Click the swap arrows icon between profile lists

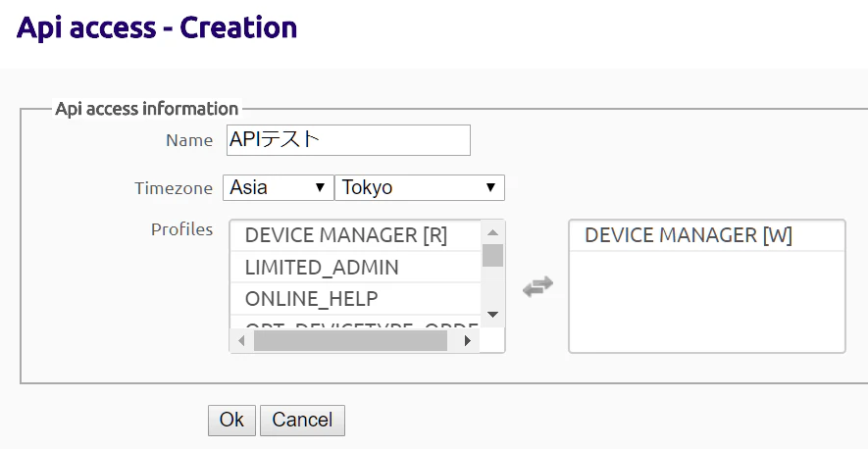[x=537, y=286]
